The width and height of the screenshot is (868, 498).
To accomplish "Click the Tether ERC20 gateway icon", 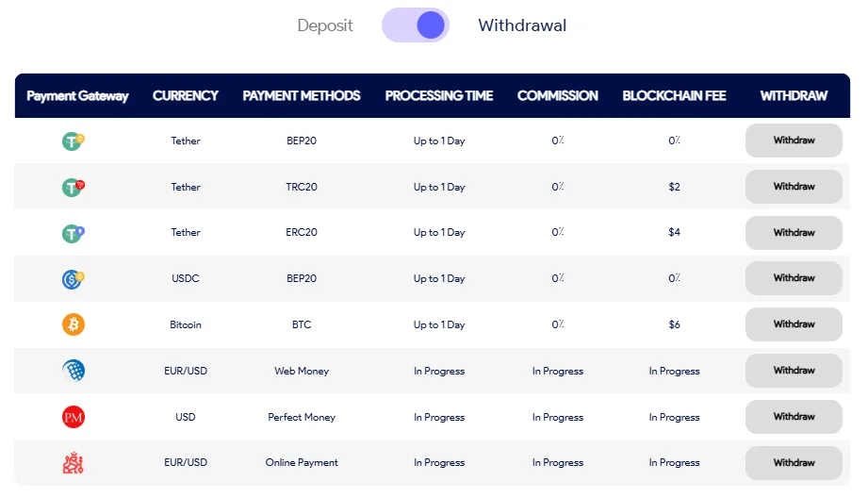I will point(74,233).
